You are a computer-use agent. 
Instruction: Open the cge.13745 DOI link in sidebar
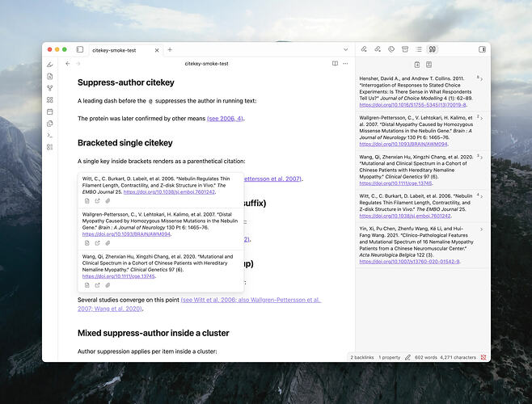[x=395, y=183]
